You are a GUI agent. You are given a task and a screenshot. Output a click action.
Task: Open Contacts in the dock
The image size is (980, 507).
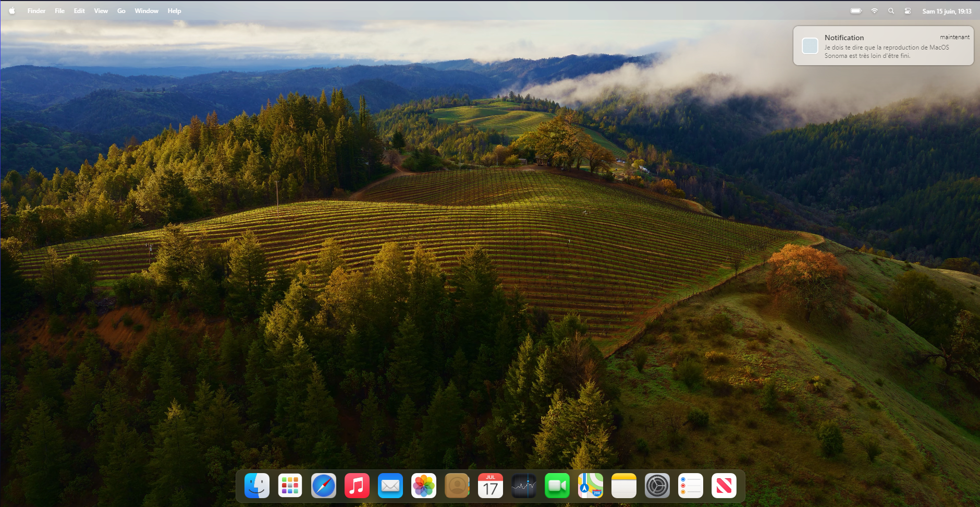point(457,486)
